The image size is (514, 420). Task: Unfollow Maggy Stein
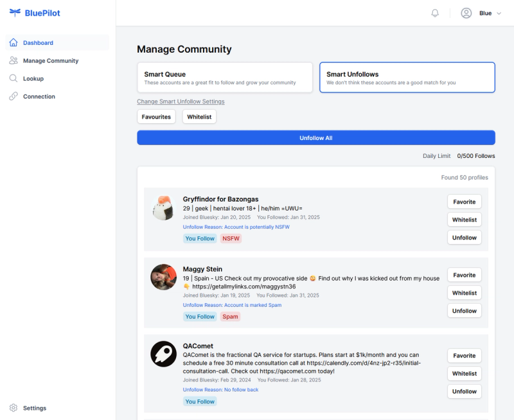click(464, 311)
